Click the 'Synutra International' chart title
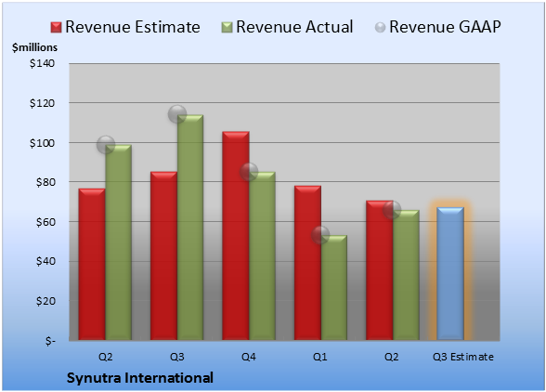Image resolution: width=546 pixels, height=392 pixels. pyautogui.click(x=140, y=378)
